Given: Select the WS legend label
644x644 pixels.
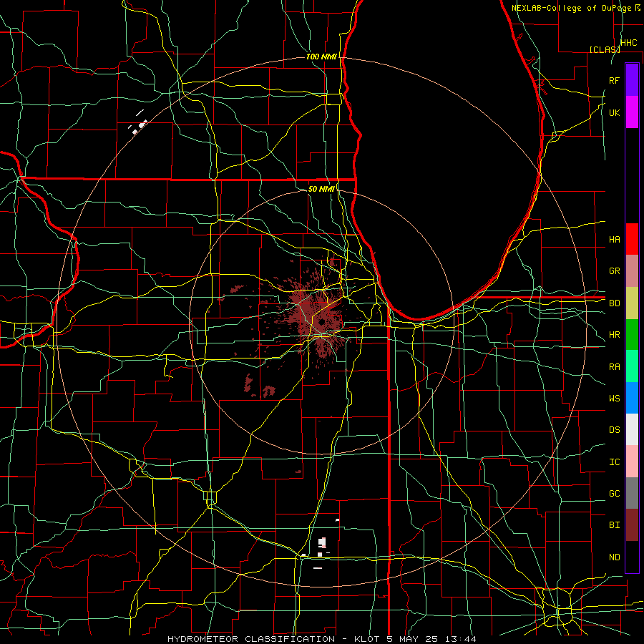Looking at the screenshot, I should pos(614,399).
